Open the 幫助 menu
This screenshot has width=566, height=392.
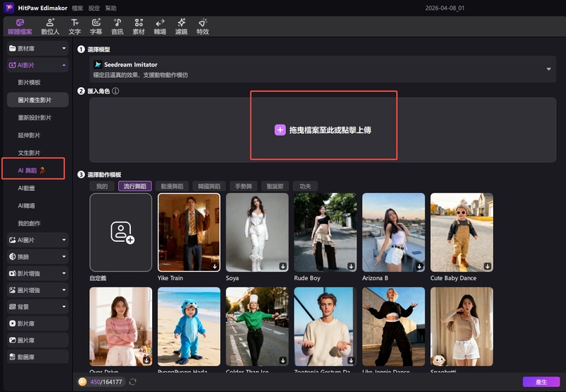110,8
